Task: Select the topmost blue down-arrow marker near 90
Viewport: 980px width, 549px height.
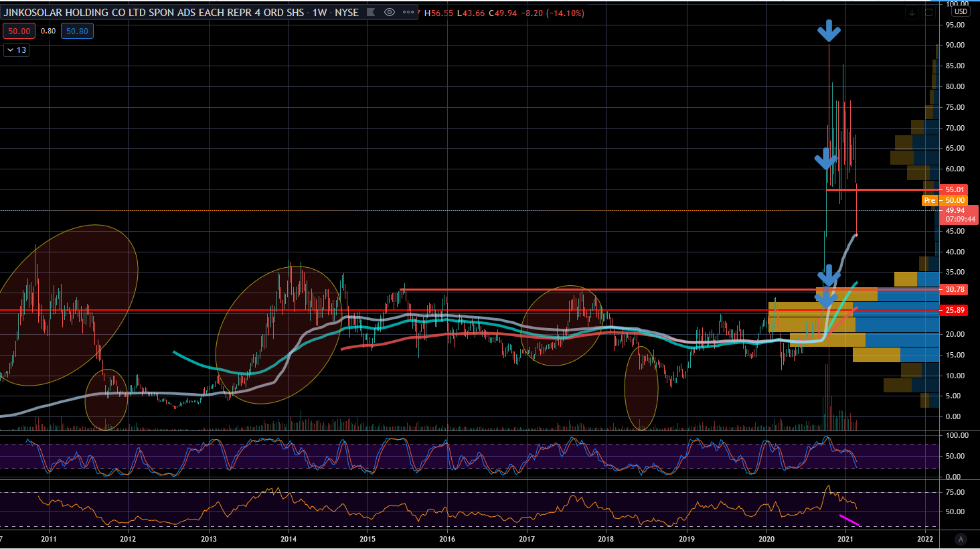Action: click(x=829, y=30)
